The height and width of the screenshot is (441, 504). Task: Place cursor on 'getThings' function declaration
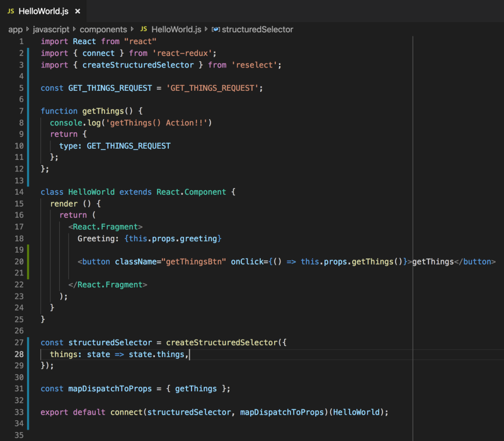click(x=103, y=112)
